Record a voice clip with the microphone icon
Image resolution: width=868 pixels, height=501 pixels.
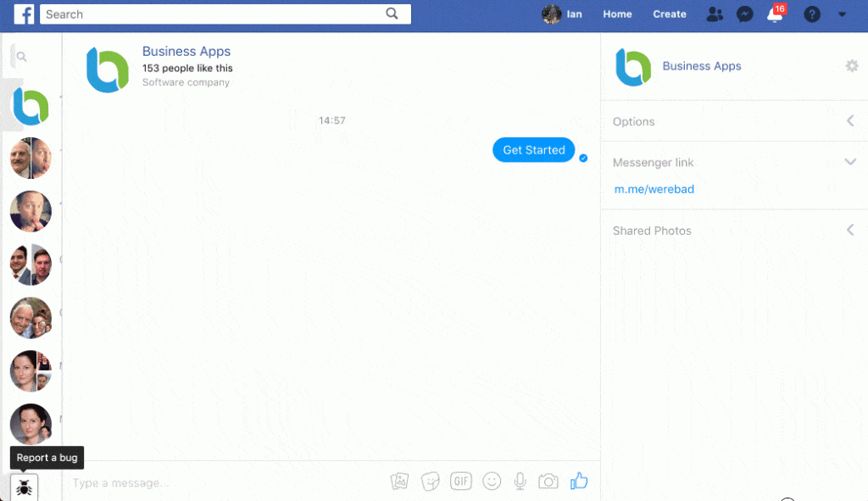(x=520, y=481)
